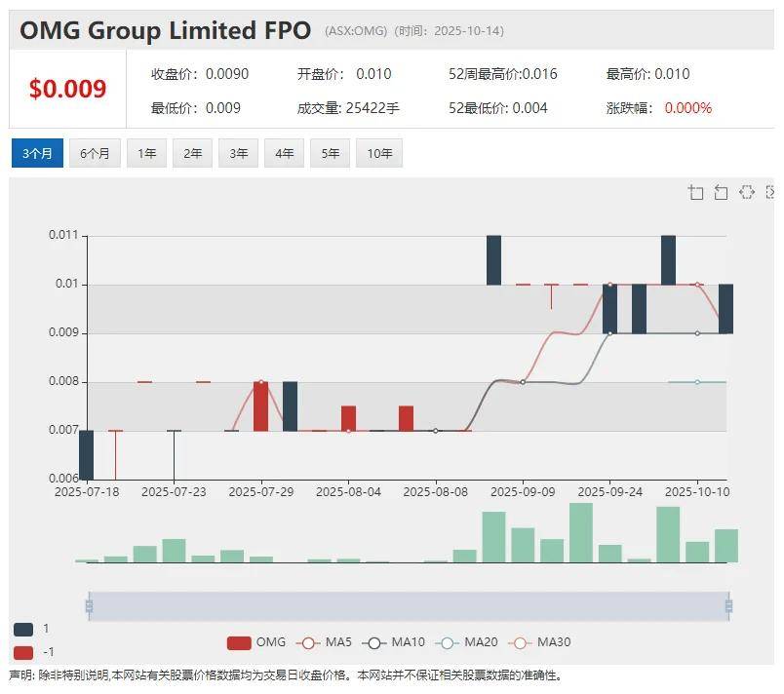Click the dark blue '1' legend swatch
The width and height of the screenshot is (784, 694).
[x=23, y=629]
